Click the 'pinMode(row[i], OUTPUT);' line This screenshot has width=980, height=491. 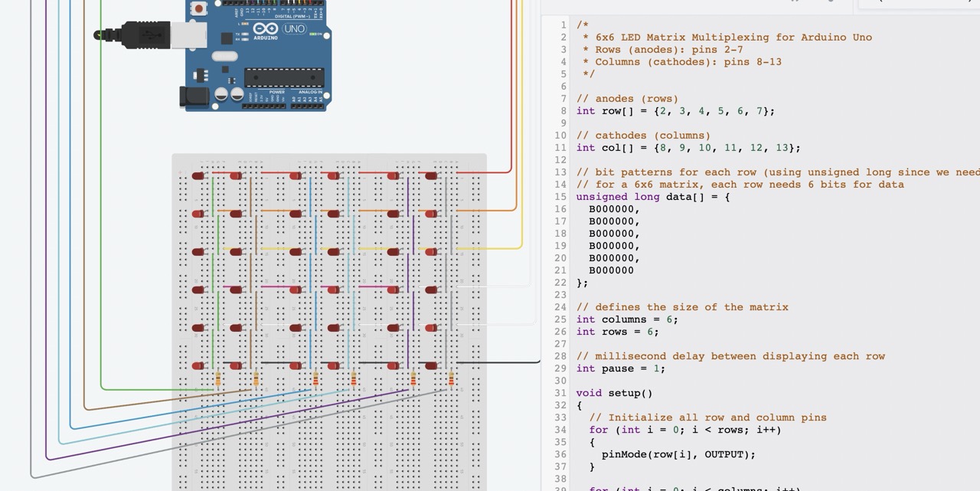pos(678,453)
